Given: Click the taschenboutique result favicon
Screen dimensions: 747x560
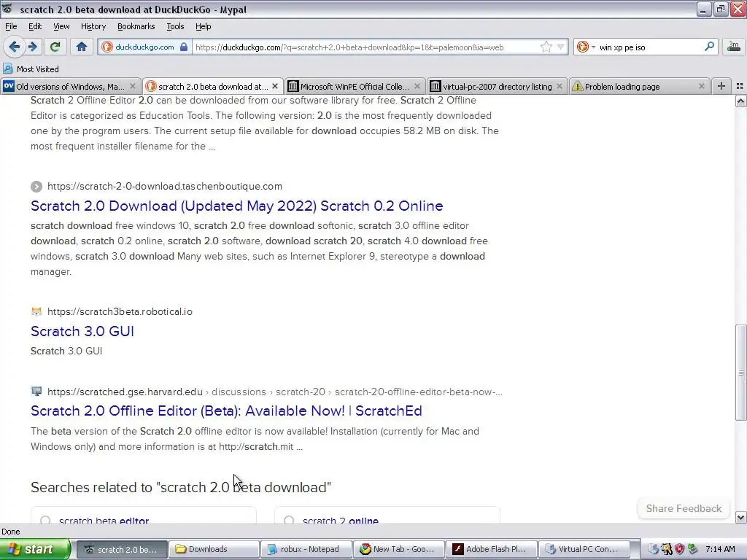Looking at the screenshot, I should pos(36,186).
